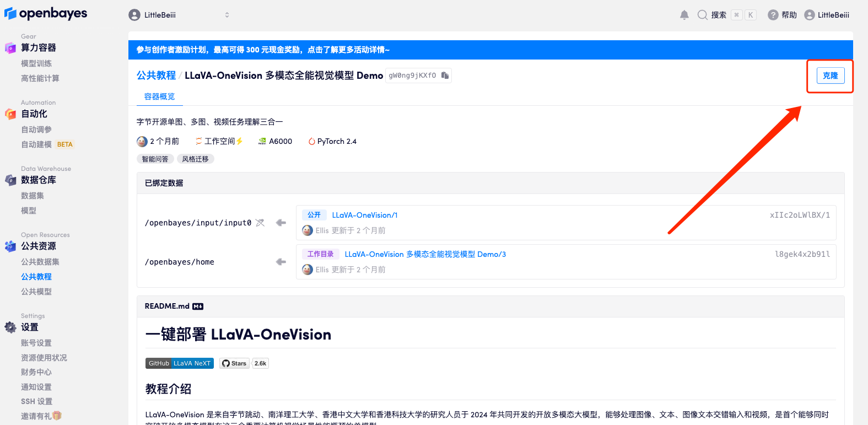Open search via the magnifier icon

click(x=702, y=15)
